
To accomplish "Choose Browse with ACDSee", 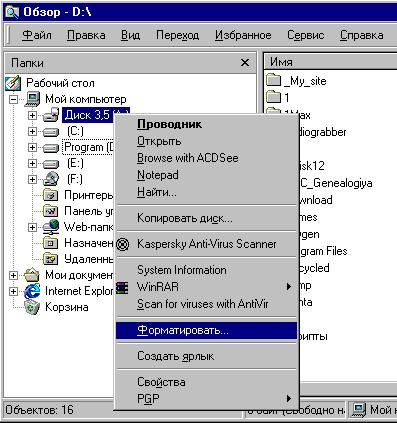I will click(206, 158).
